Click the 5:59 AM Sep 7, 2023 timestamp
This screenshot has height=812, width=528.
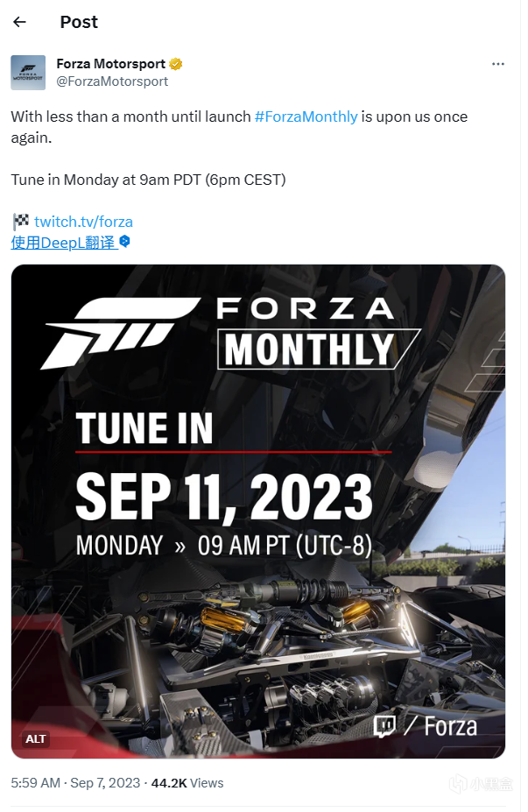(75, 782)
